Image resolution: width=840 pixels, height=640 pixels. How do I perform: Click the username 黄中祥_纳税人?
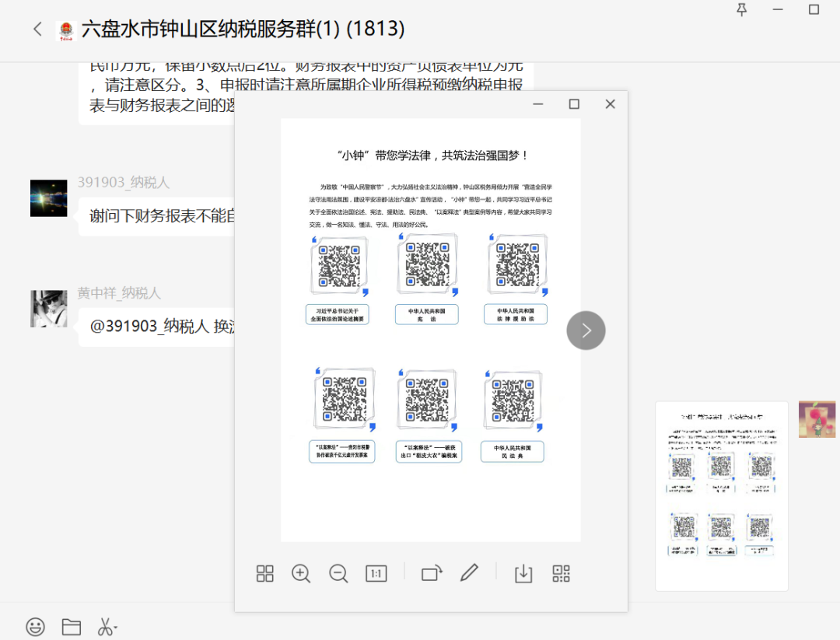tap(119, 293)
